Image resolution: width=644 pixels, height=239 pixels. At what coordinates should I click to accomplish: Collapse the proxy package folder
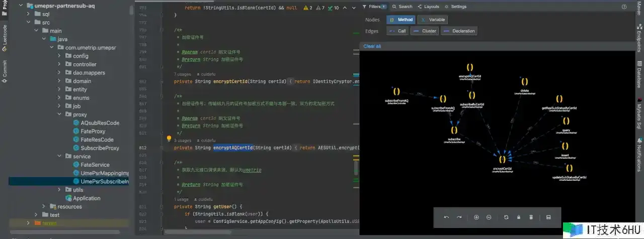point(59,114)
